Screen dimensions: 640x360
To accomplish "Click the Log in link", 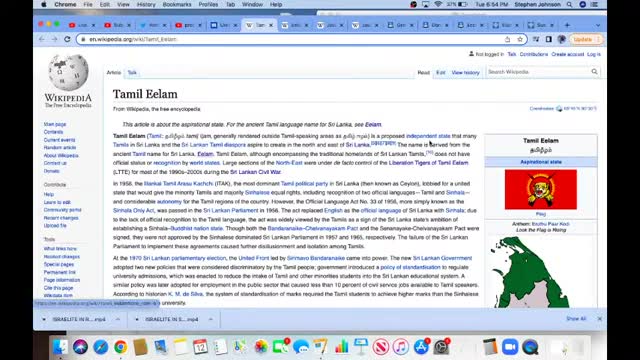I will tap(594, 54).
